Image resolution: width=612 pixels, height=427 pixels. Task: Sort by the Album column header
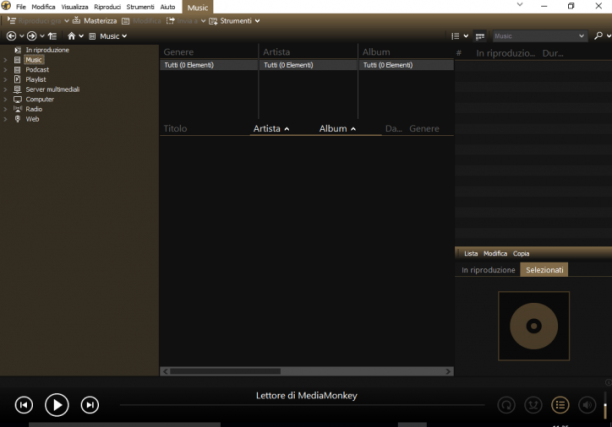tap(337, 128)
